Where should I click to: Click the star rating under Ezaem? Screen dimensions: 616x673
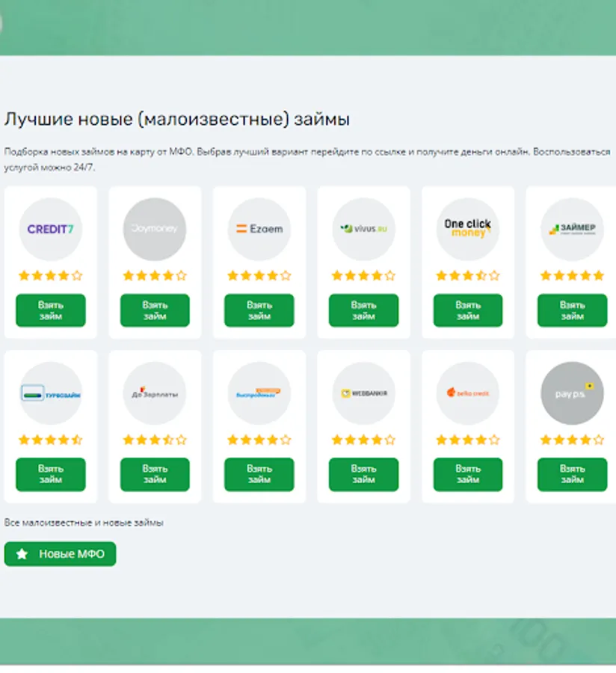point(259,275)
